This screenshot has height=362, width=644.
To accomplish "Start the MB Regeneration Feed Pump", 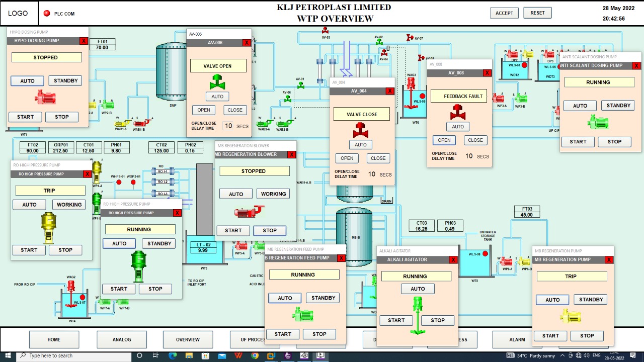I will (283, 334).
